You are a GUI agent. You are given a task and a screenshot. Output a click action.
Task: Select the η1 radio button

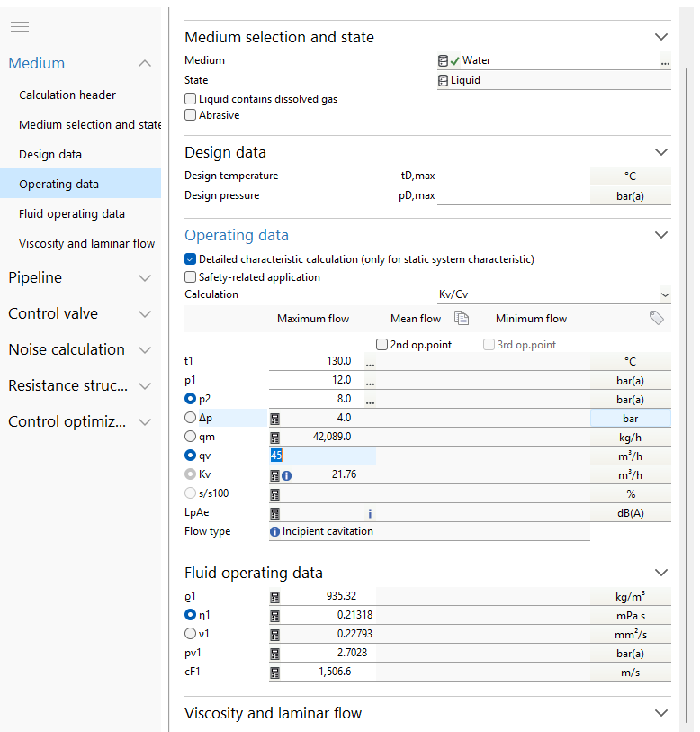pos(190,615)
